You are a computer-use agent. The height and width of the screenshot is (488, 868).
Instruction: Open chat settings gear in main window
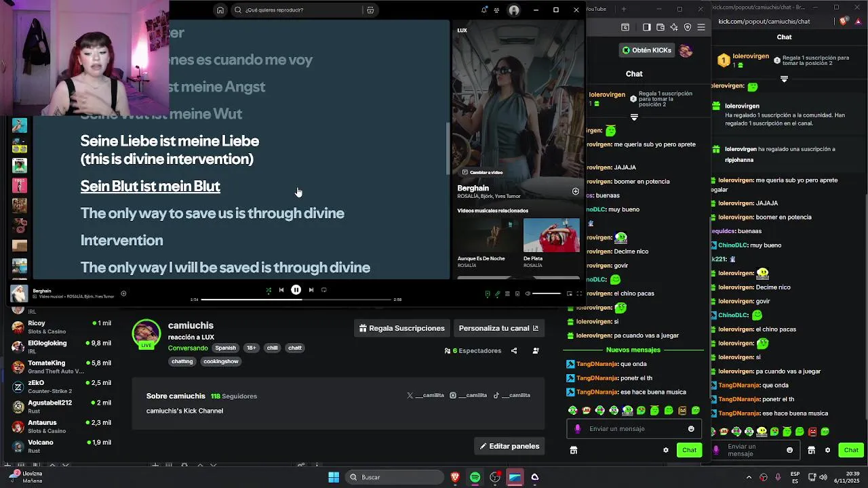click(666, 450)
